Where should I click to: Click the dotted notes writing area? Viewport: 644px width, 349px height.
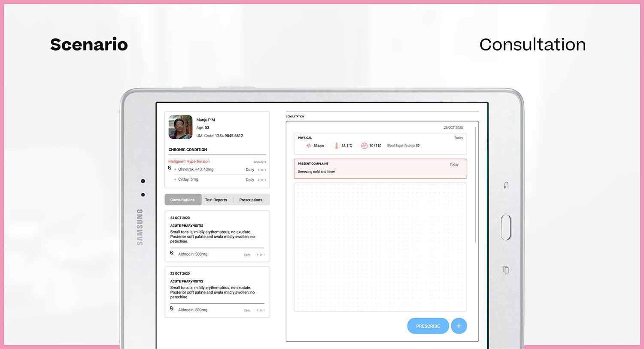point(380,247)
